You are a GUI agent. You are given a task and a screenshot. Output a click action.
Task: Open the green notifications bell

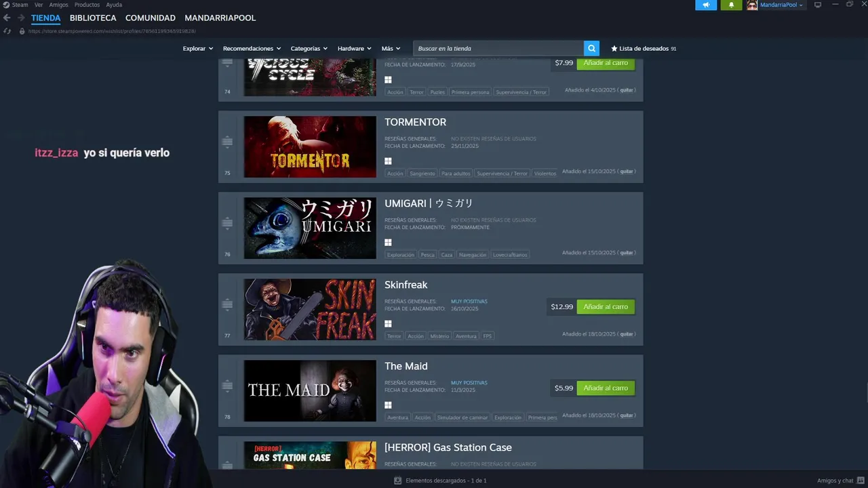[x=731, y=5]
